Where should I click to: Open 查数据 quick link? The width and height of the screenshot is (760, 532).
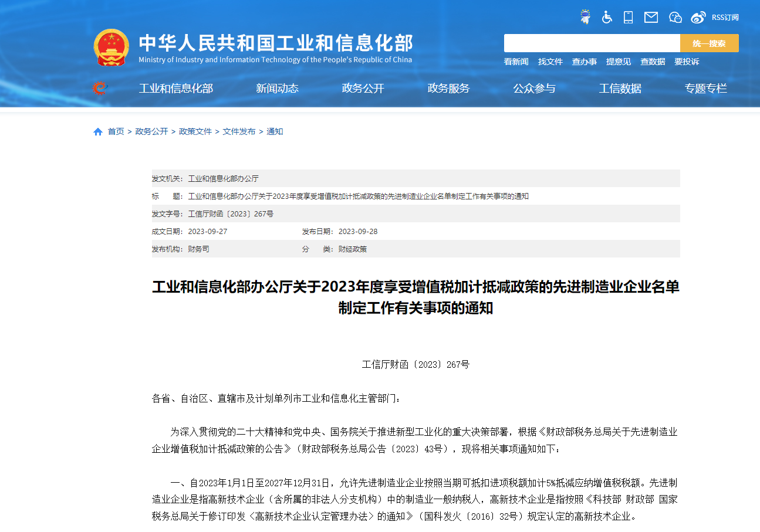click(653, 62)
